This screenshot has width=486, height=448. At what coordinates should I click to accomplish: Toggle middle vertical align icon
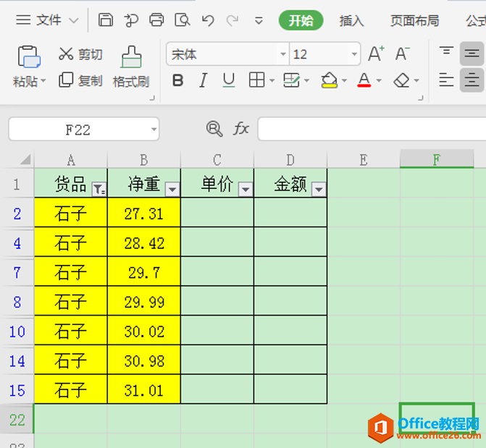click(472, 54)
